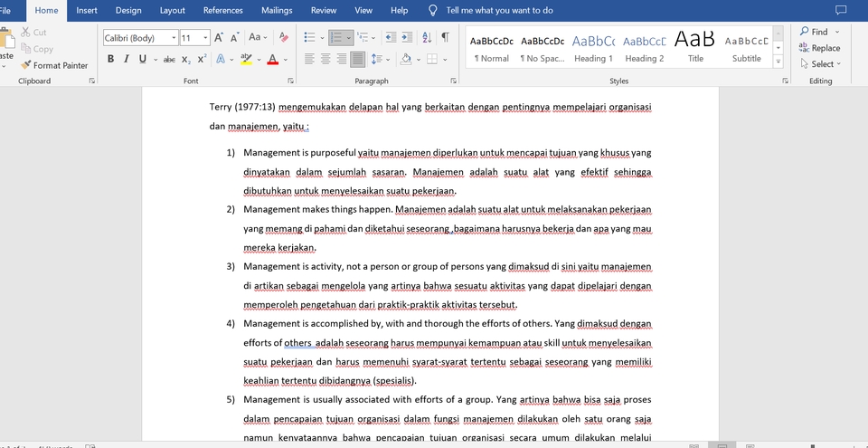Apply the Heading 2 style
The height and width of the screenshot is (448, 868).
pyautogui.click(x=645, y=48)
